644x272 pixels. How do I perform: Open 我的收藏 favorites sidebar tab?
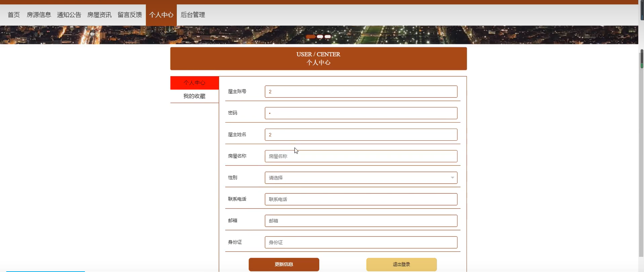(x=195, y=96)
